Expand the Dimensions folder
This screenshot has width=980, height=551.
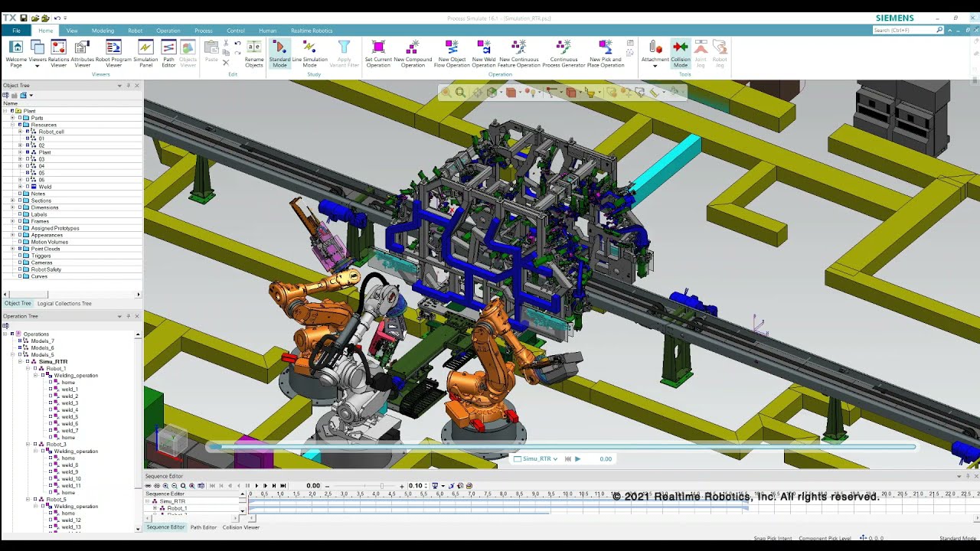(x=13, y=207)
